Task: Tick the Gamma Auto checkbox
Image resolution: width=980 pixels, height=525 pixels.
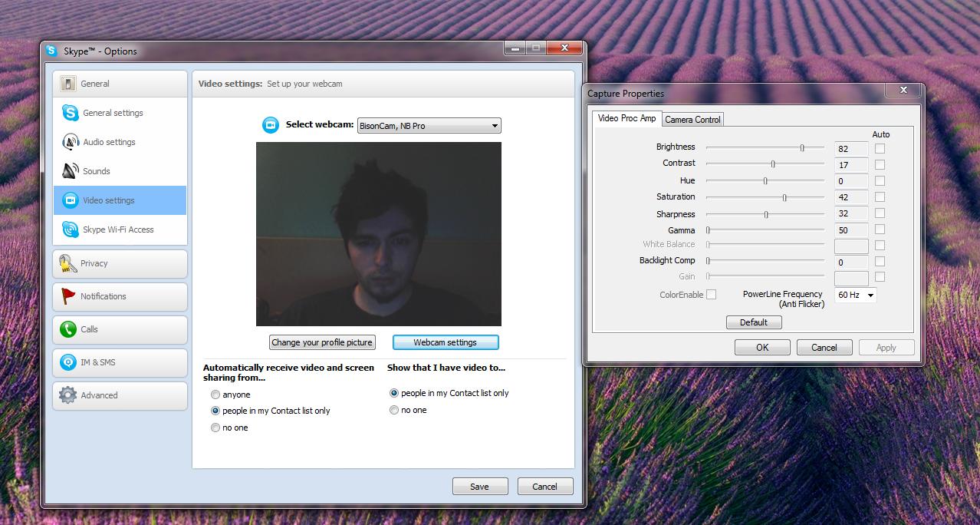Action: click(x=880, y=229)
